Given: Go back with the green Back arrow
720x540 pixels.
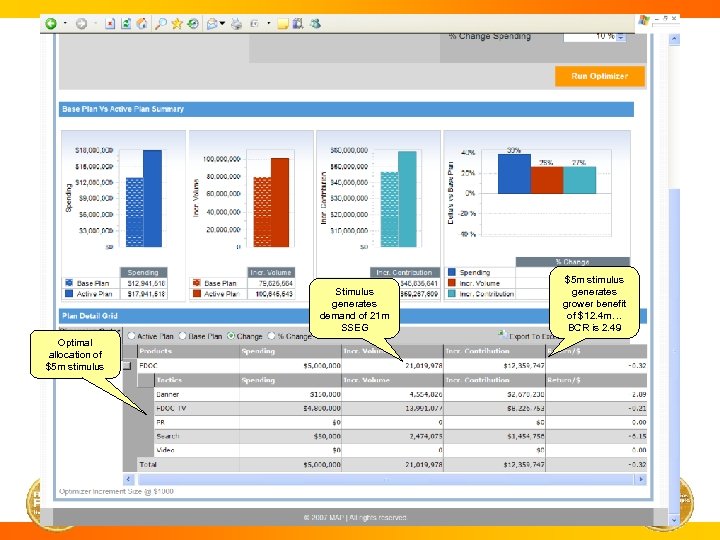Looking at the screenshot, I should 51,23.
